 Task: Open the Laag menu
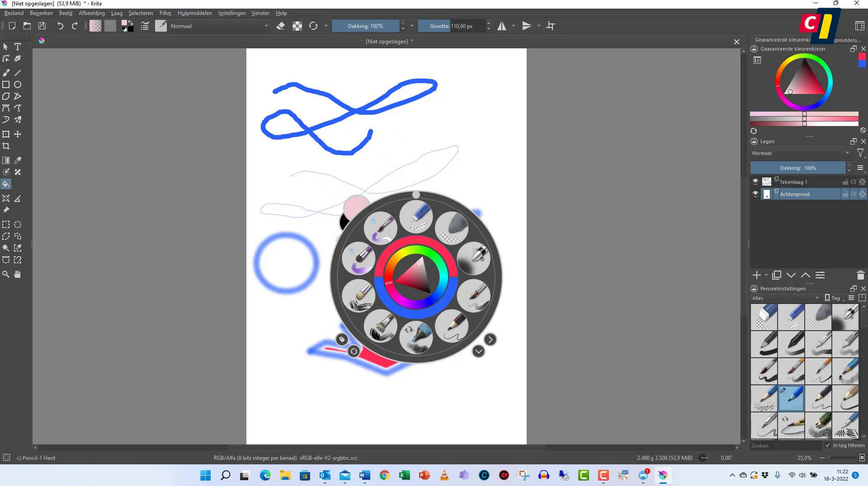pos(117,13)
